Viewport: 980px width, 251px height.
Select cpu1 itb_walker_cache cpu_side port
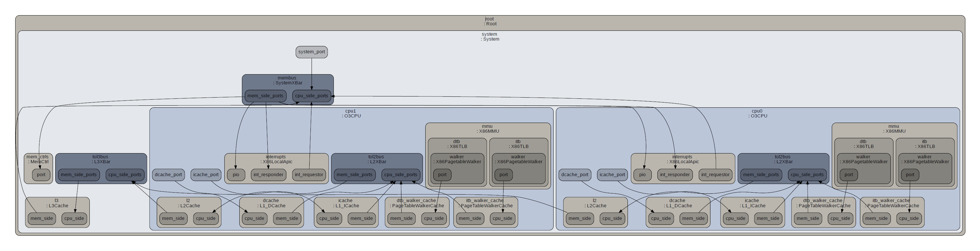(503, 219)
